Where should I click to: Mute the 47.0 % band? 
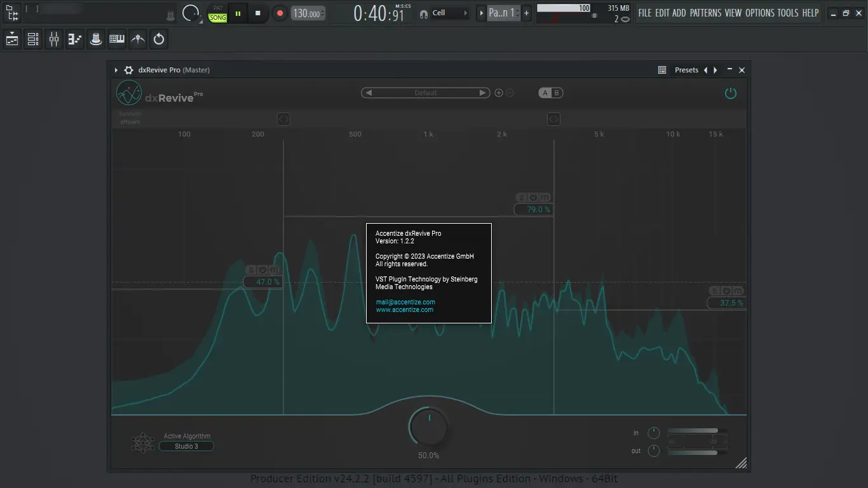274,270
